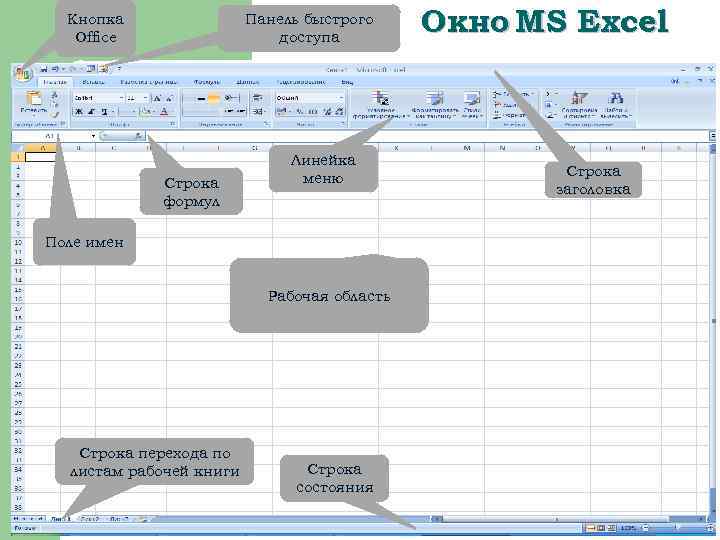Expand the Customize Quick Access Toolbar arrow
This screenshot has width=720, height=540.
[x=119, y=69]
